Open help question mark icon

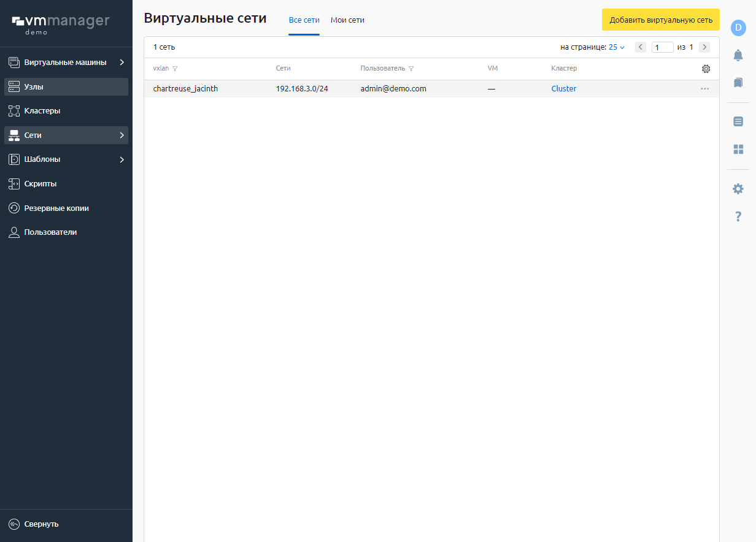tap(738, 216)
